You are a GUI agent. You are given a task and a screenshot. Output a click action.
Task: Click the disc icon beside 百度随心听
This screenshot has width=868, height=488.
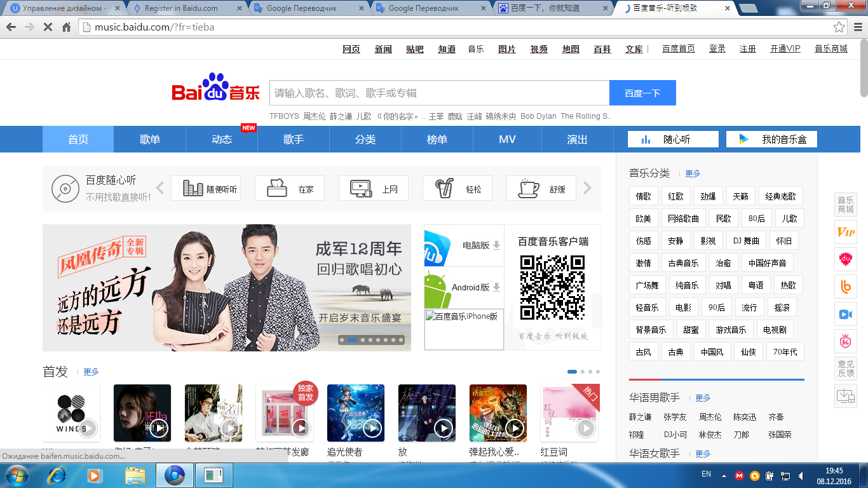coord(65,189)
